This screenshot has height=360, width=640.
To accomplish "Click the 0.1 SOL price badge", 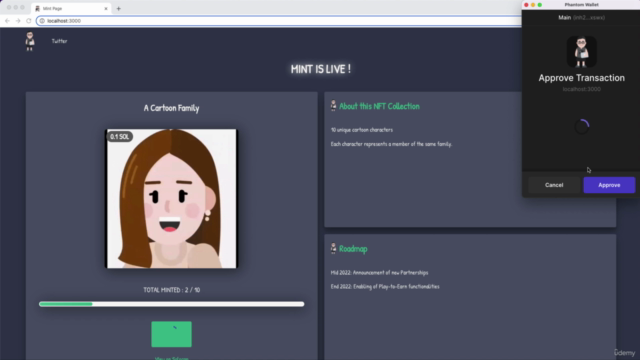I will 119,137.
